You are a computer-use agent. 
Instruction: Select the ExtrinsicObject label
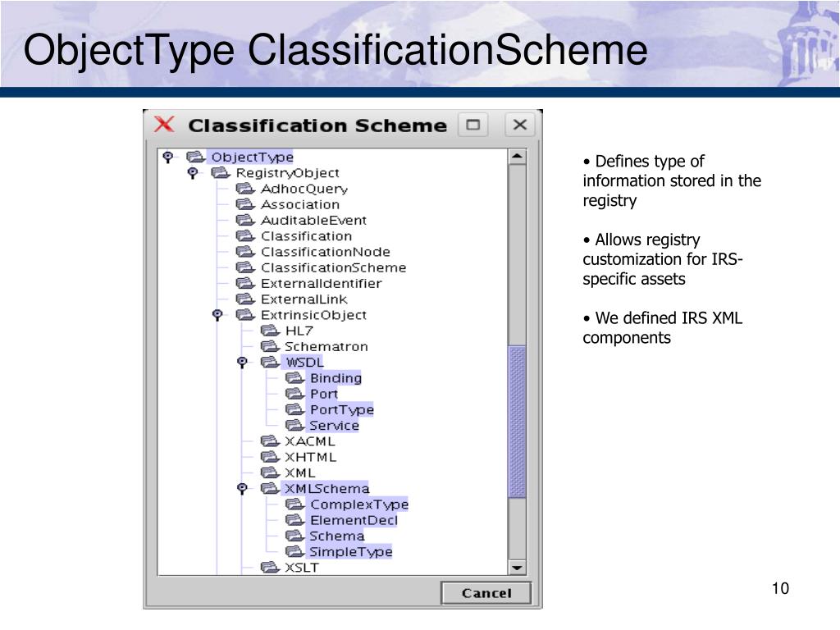[313, 315]
